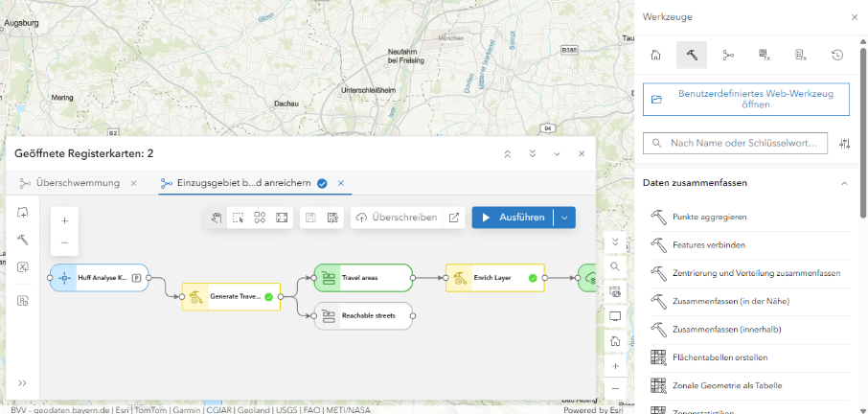Click the add variable icon in model sidebar
868x414 pixels.
point(23,267)
